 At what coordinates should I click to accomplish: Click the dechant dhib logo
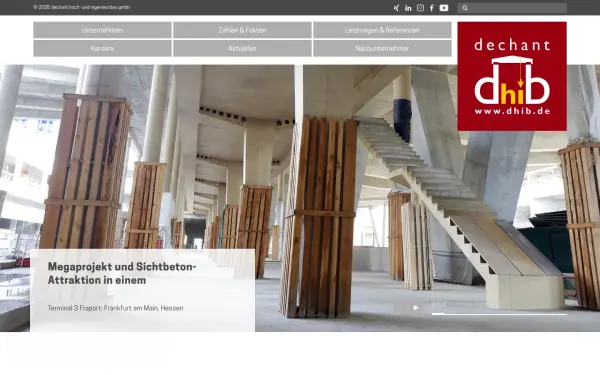pos(512,76)
